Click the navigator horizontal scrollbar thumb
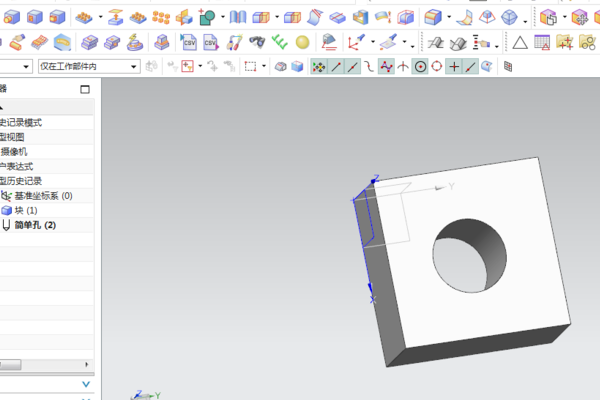 point(10,365)
